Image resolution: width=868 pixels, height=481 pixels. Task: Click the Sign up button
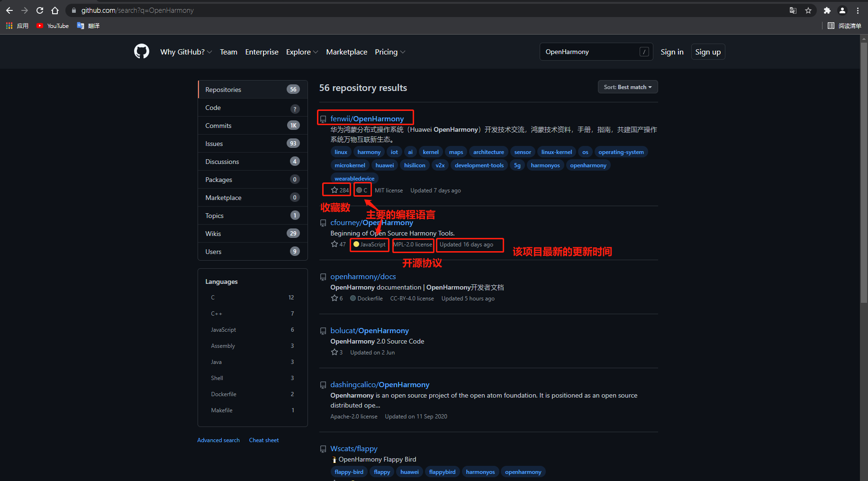708,52
